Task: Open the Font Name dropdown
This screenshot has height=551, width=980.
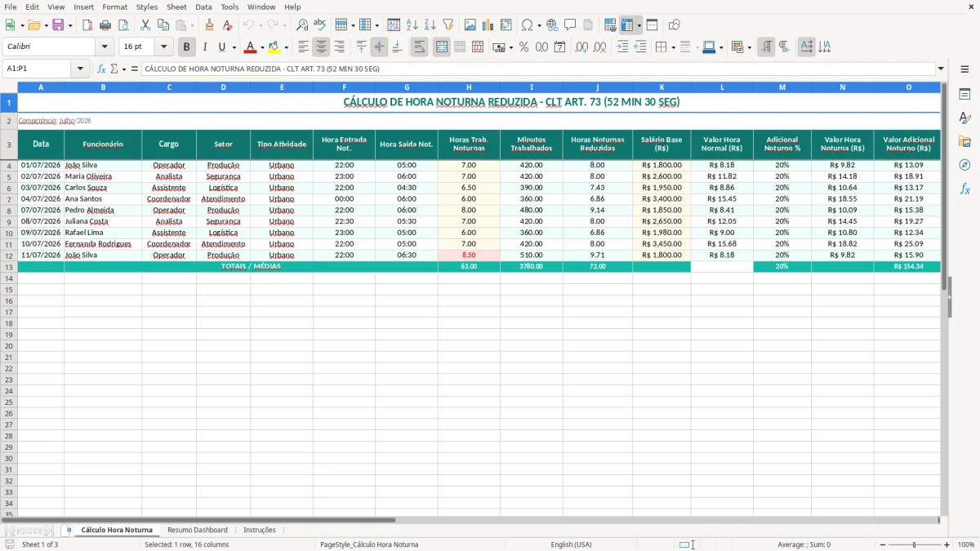Action: point(105,47)
